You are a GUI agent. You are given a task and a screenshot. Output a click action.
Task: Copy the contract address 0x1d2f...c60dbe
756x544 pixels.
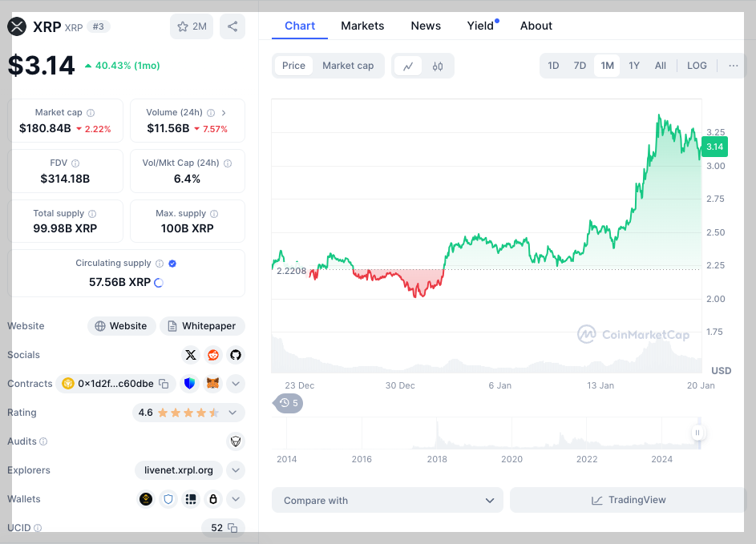[x=164, y=384]
